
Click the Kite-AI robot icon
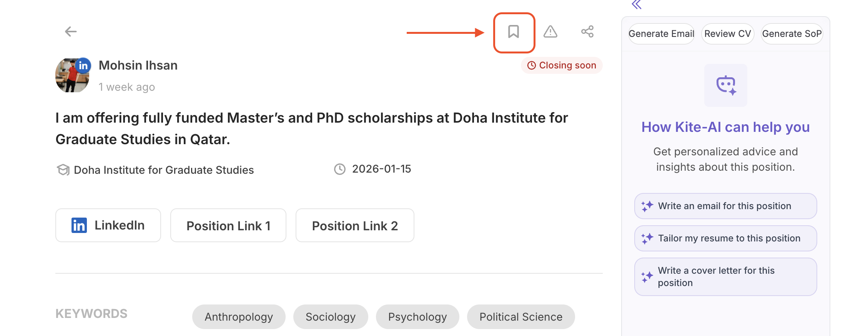coord(726,85)
